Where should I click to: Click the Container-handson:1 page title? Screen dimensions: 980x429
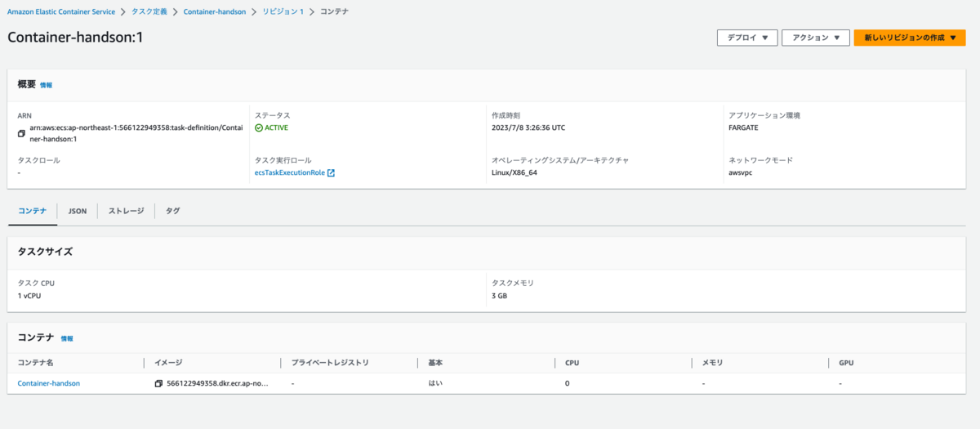tap(75, 38)
